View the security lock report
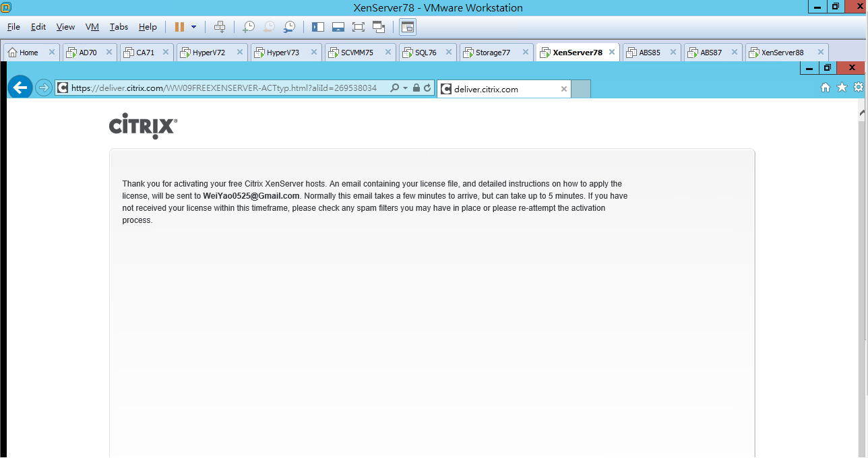 click(x=416, y=88)
